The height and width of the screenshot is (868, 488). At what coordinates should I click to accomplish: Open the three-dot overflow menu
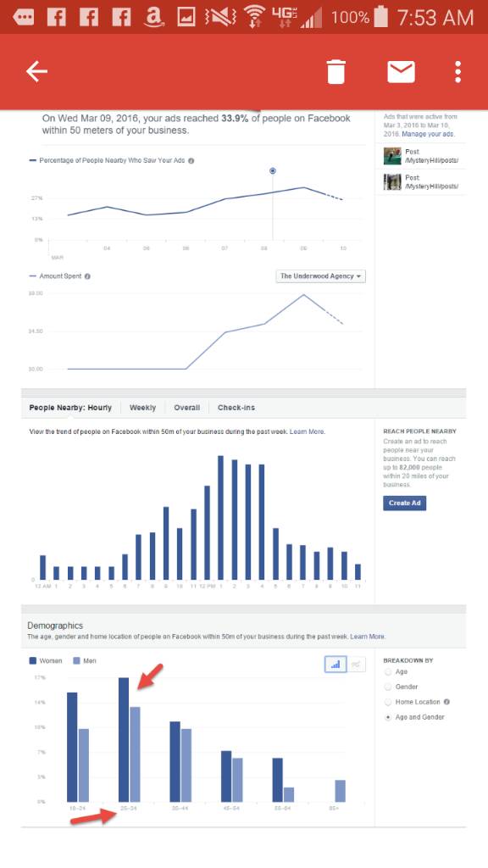457,72
